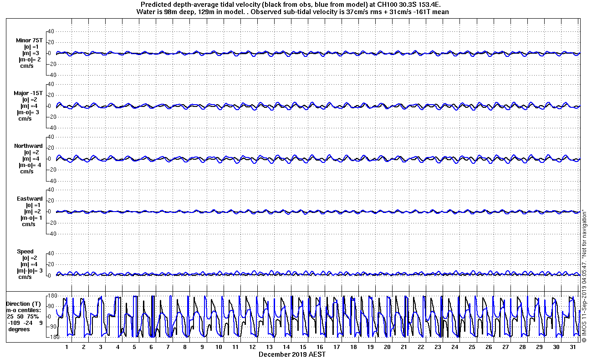Click day '29' on the date axis
592x364 pixels.
click(x=539, y=347)
